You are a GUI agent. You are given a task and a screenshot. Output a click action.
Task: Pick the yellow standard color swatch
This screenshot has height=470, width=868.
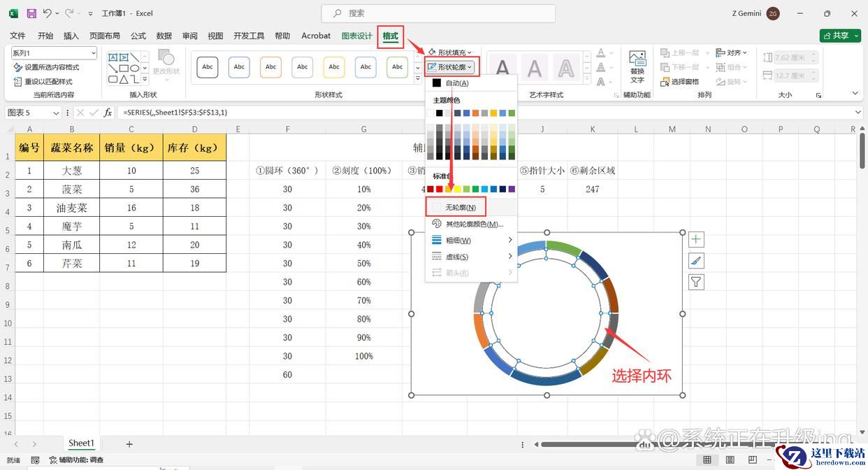pos(457,189)
